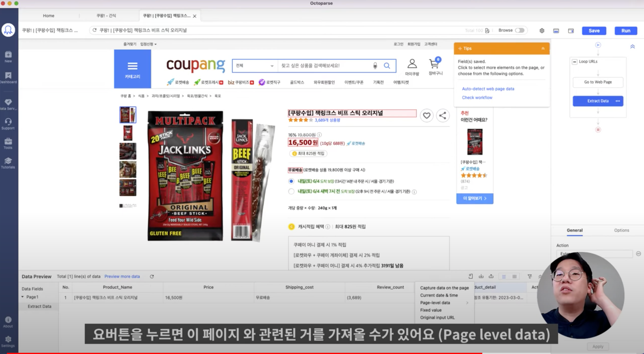Open Dashboard in the sidebar

coord(8,78)
